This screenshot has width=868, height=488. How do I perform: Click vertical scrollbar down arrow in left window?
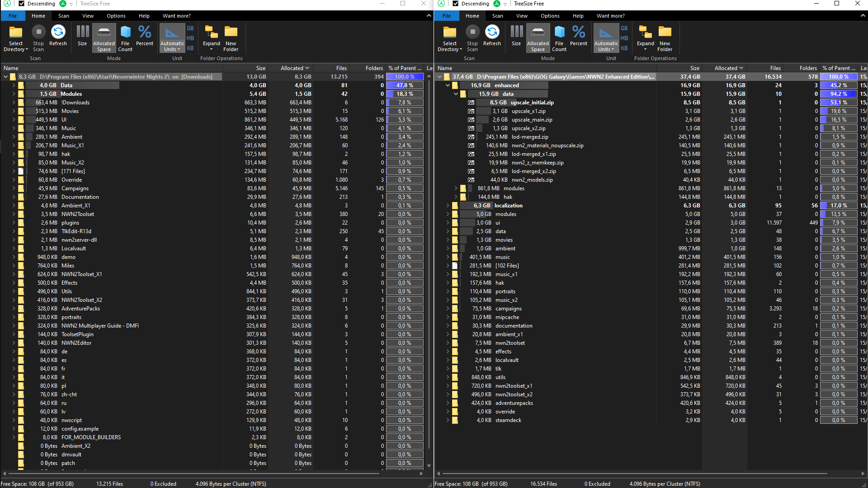point(429,466)
